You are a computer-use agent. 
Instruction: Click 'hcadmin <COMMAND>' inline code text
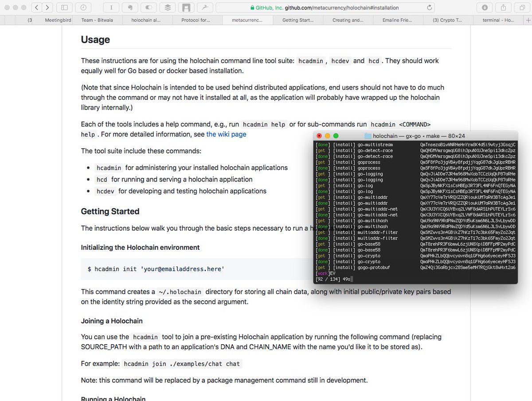(x=400, y=124)
